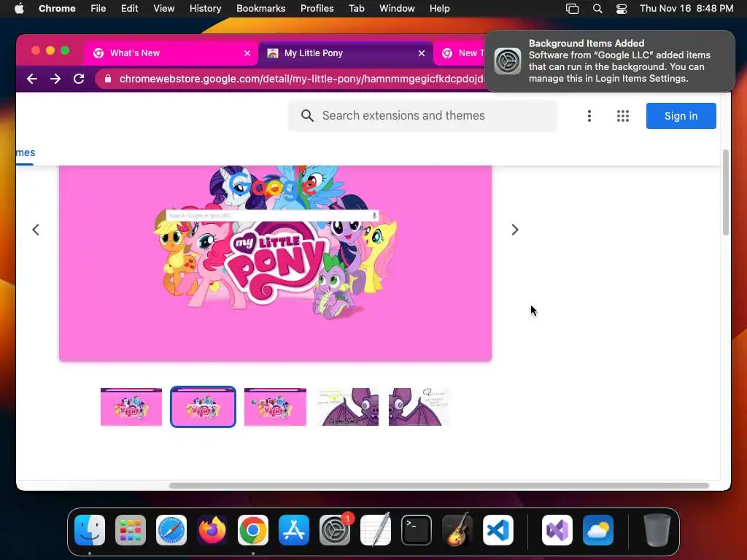The height and width of the screenshot is (560, 747).
Task: Open the View menu
Action: click(164, 9)
